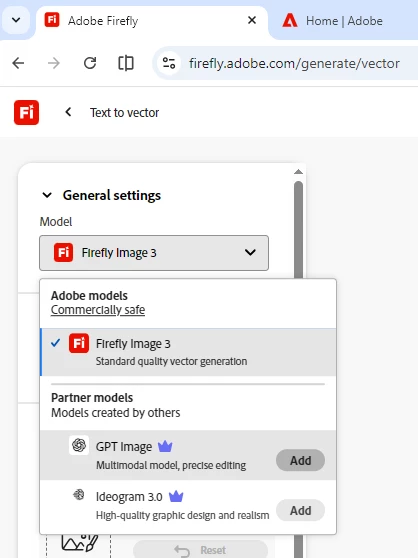
Task: Click the Ideogram 3.0 premium crown icon
Action: coord(176,496)
